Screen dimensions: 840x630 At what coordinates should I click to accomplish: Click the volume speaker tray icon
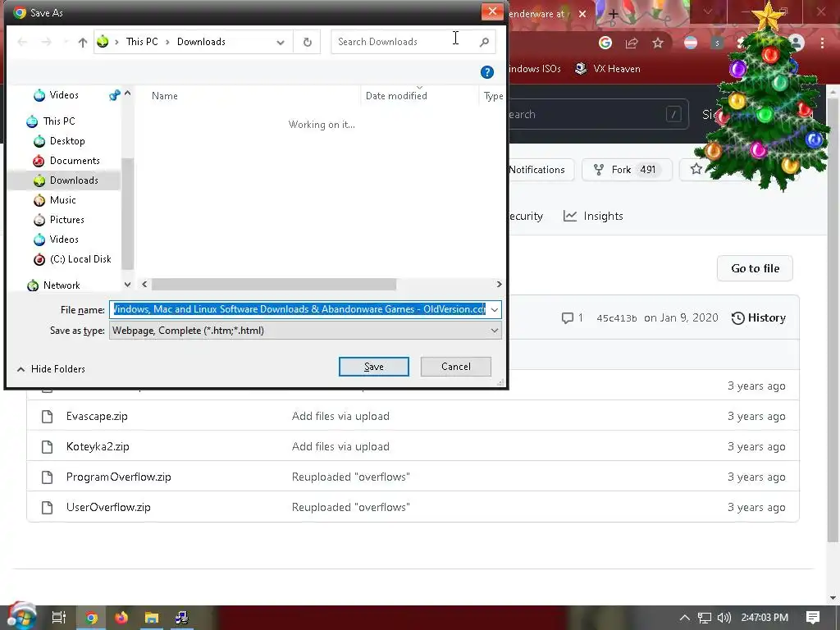tap(724, 618)
